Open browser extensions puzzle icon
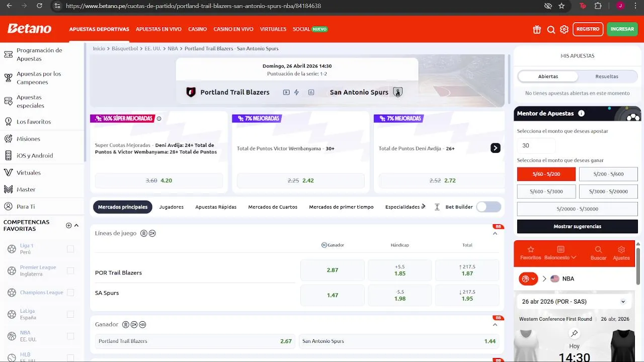Viewport: 644px width, 362px height. click(x=598, y=6)
